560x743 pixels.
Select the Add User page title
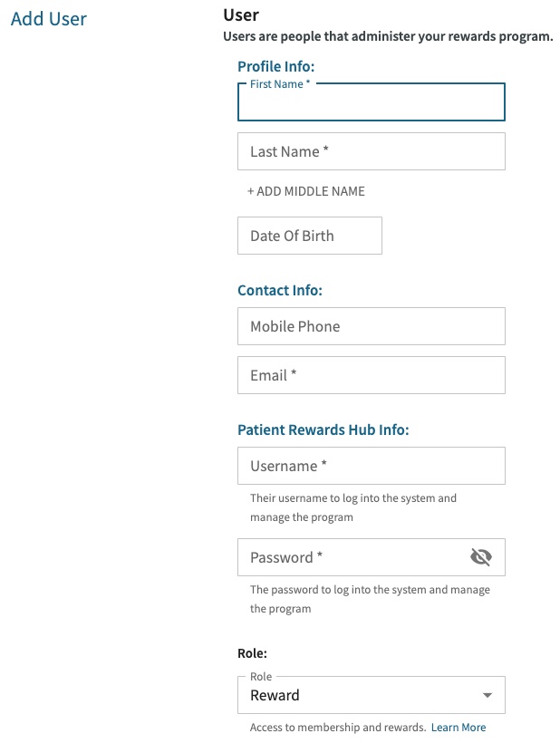click(x=49, y=18)
